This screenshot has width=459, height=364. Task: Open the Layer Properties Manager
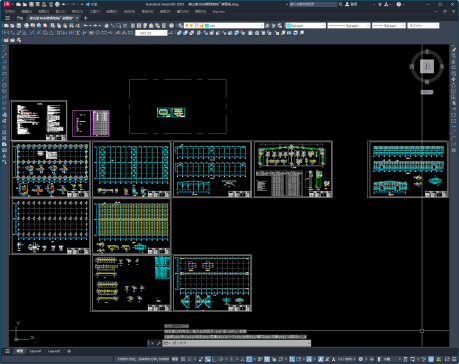(180, 25)
